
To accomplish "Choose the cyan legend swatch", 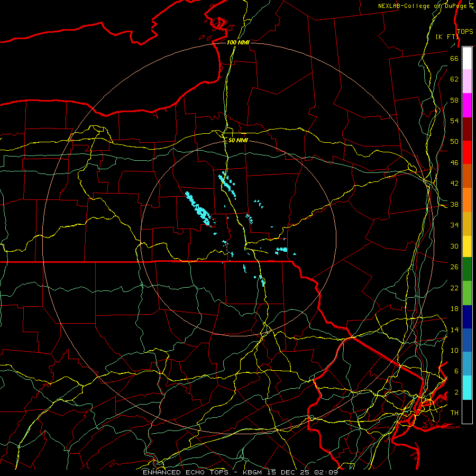I will point(467,388).
